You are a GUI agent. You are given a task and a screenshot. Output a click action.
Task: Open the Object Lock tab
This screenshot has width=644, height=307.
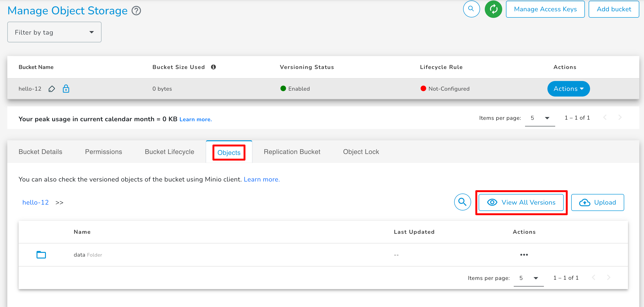click(361, 152)
